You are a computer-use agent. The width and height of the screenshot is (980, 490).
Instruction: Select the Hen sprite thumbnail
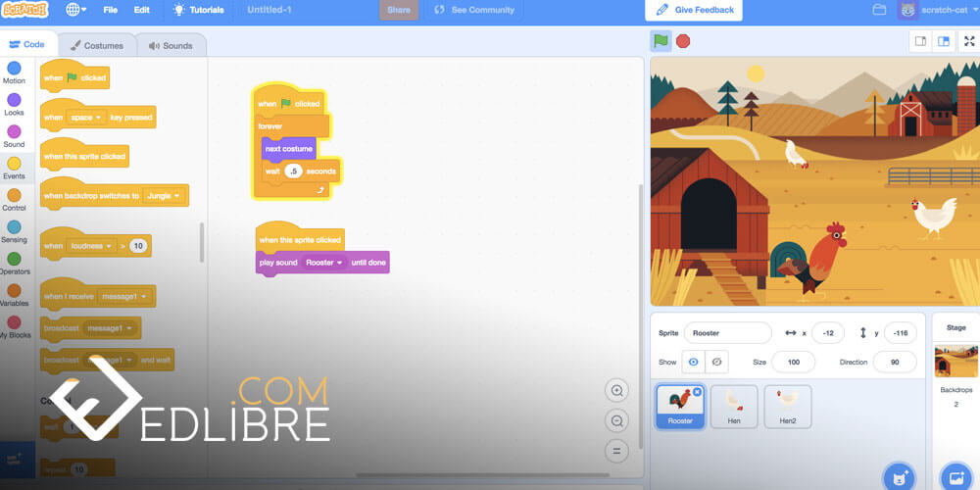pyautogui.click(x=734, y=407)
